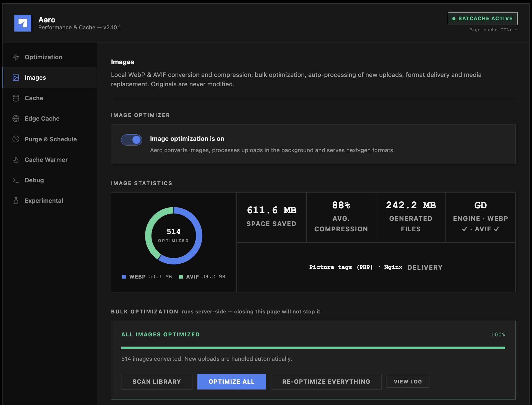Click the blue WEBP legend swatch
This screenshot has width=532, height=405.
(124, 277)
